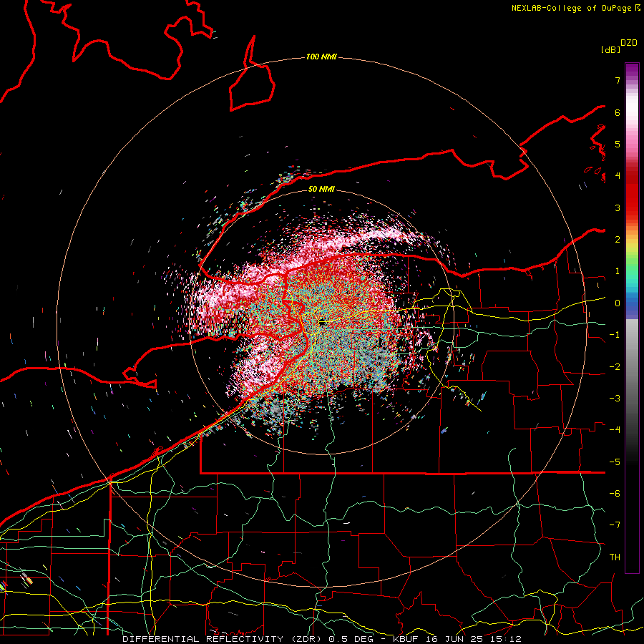
Task: Select the 7 value on the scale
Action: click(x=618, y=80)
